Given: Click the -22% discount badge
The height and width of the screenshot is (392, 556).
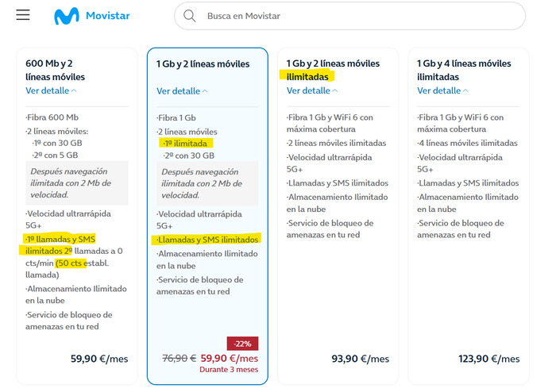Looking at the screenshot, I should (x=242, y=344).
